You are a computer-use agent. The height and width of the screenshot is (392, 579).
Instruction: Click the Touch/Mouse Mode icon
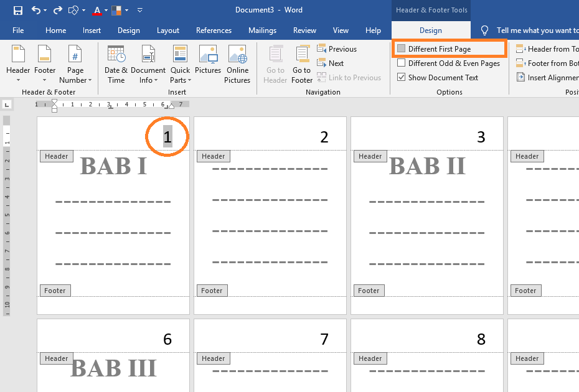coord(73,11)
